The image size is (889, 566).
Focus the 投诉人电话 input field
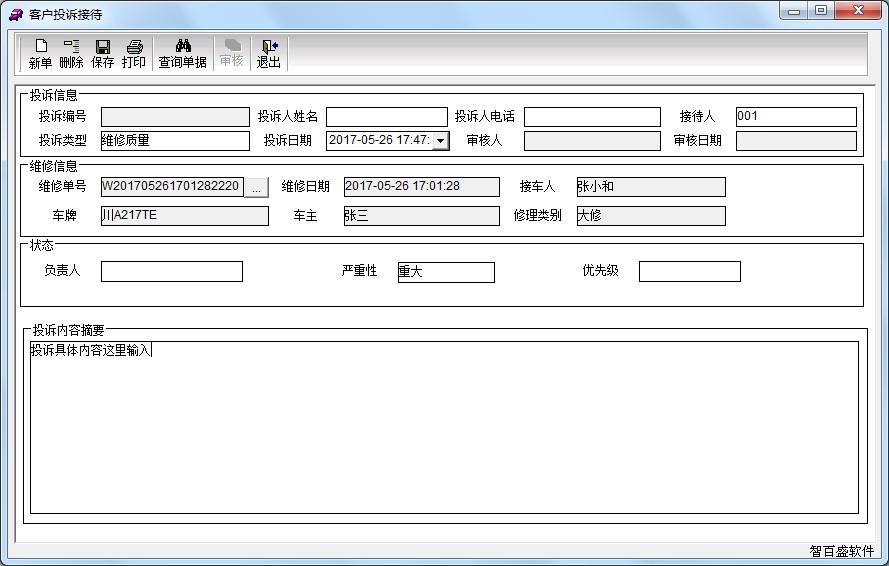coord(592,117)
